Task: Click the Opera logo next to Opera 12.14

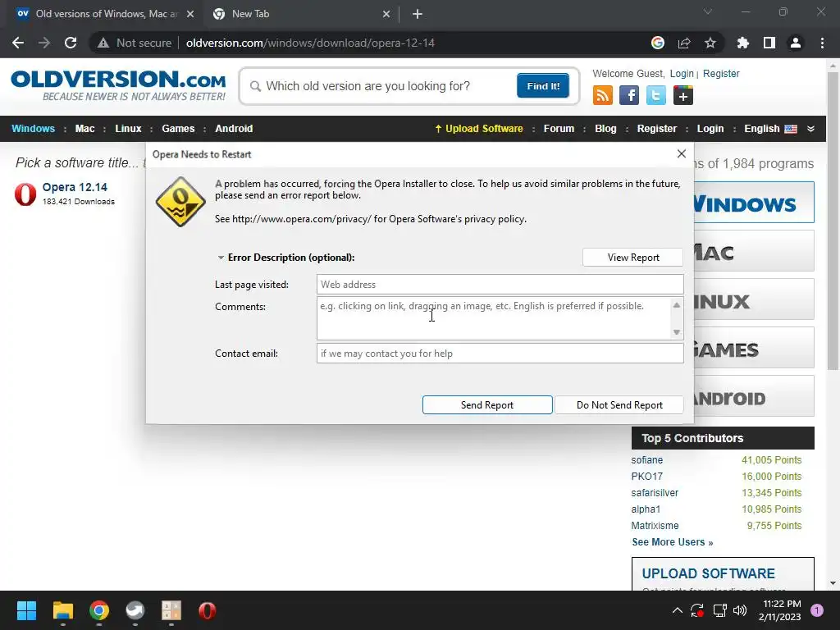Action: tap(25, 194)
